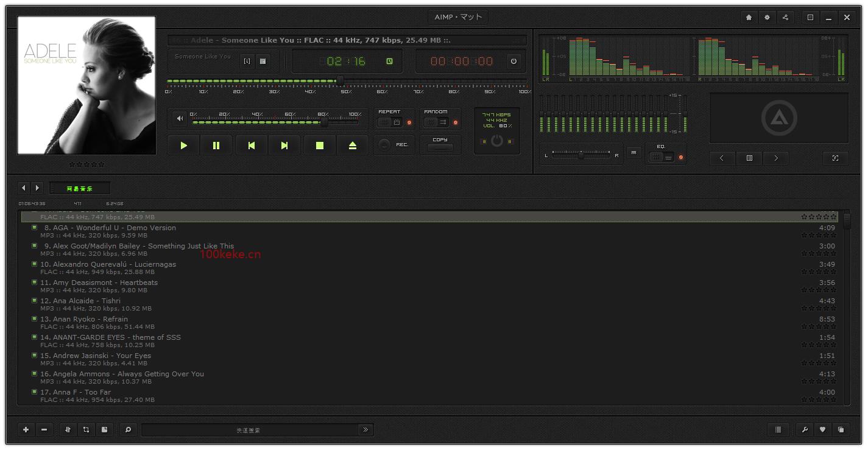Select the green playlist tab
Screen dimensions: 868x450
tap(80, 189)
